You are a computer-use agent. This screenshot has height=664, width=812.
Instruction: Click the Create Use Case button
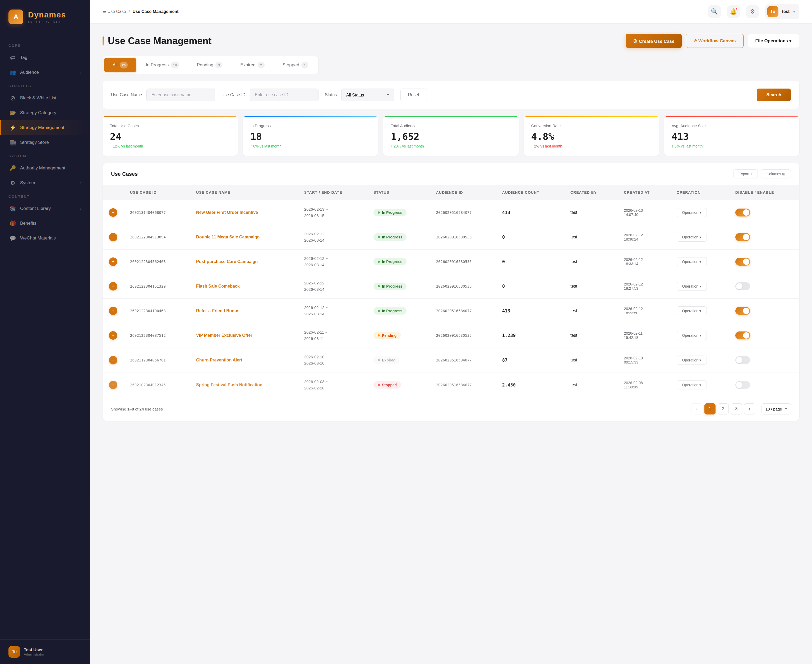[653, 41]
